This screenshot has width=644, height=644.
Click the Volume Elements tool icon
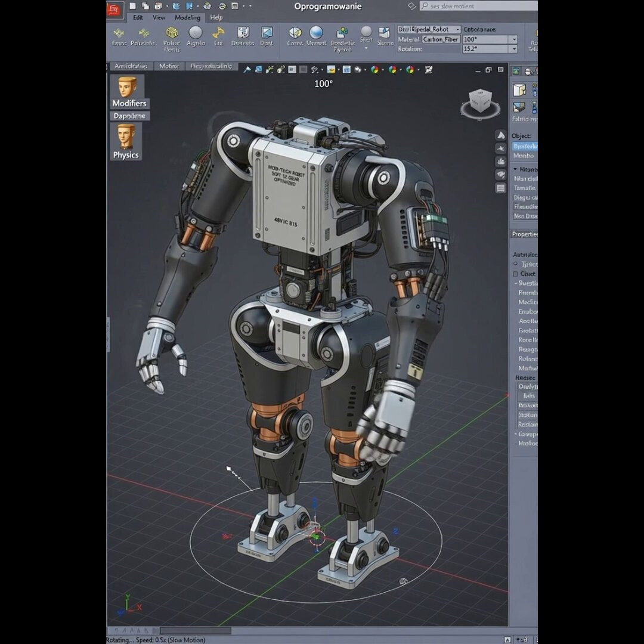point(172,33)
